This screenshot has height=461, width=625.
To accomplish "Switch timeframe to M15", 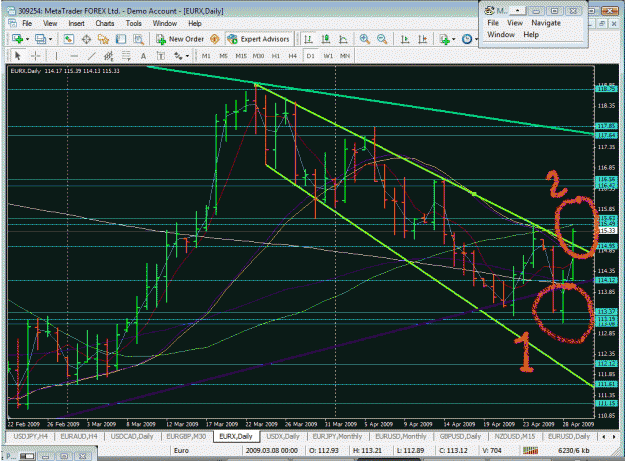I will [241, 56].
